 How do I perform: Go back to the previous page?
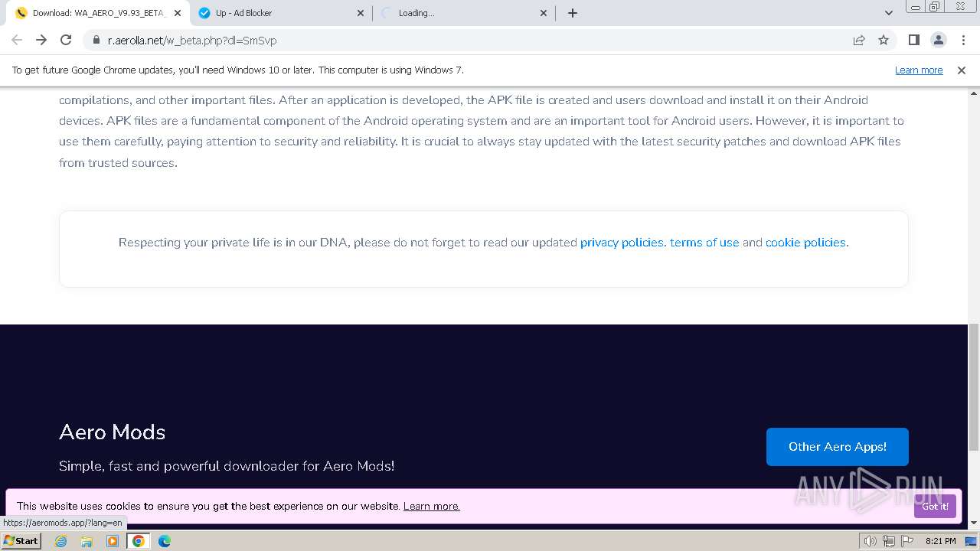[x=17, y=40]
